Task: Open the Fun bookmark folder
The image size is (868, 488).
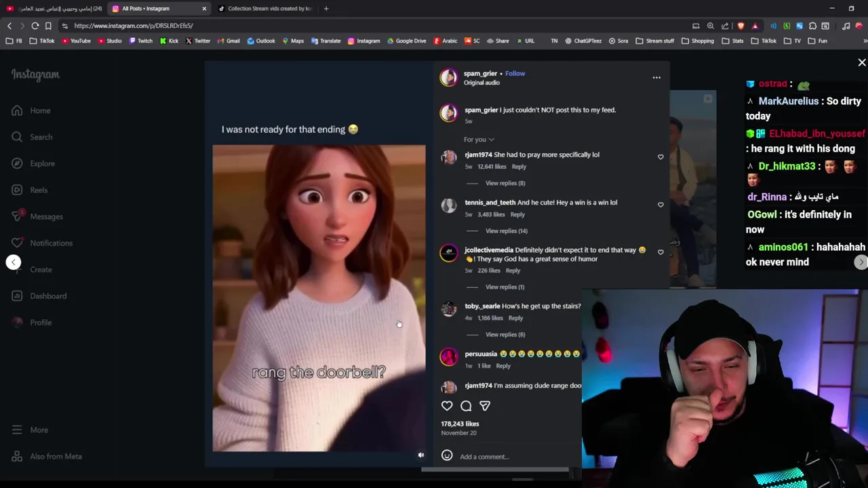Action: pyautogui.click(x=817, y=41)
